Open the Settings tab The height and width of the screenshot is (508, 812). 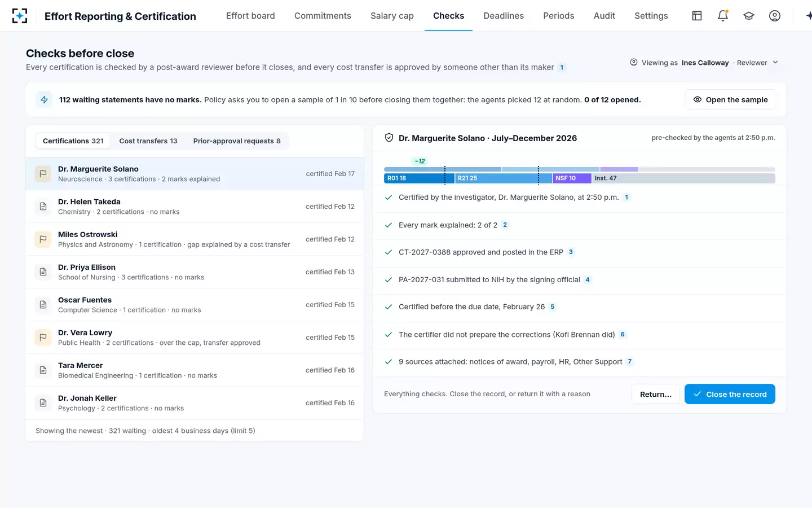[x=651, y=16]
